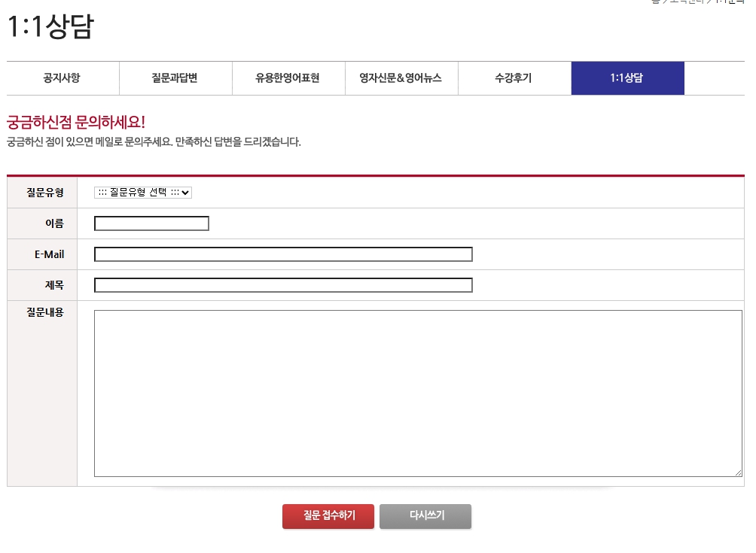This screenshot has width=756, height=553.
Task: Place cursor in the 제목 field
Action: tap(283, 285)
